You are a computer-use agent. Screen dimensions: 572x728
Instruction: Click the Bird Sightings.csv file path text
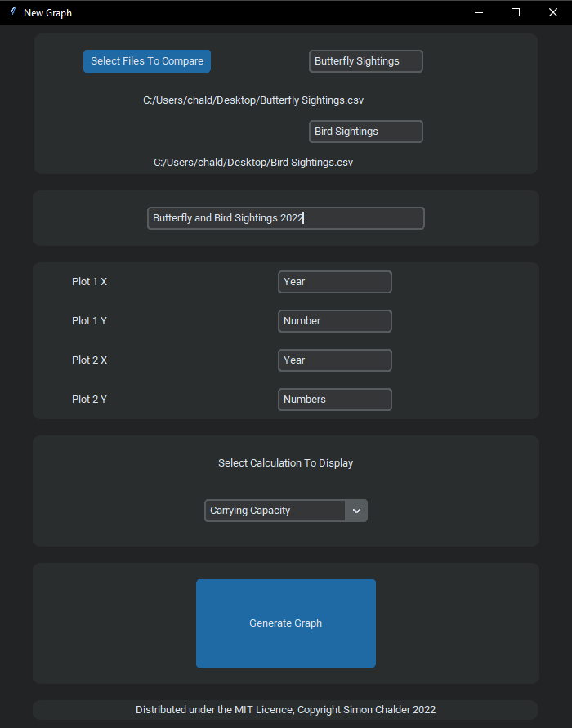pos(252,162)
